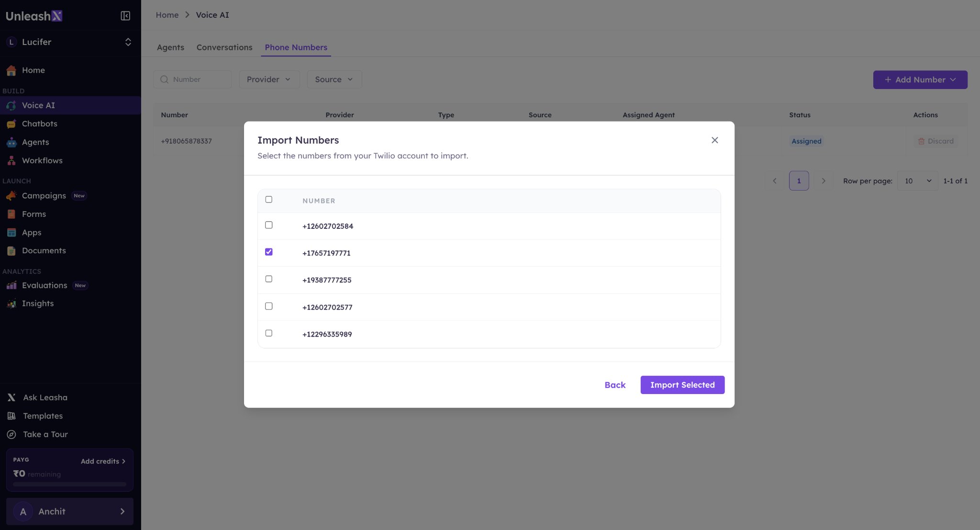Collapse the sidebar panel icon
980x530 pixels.
tap(125, 16)
